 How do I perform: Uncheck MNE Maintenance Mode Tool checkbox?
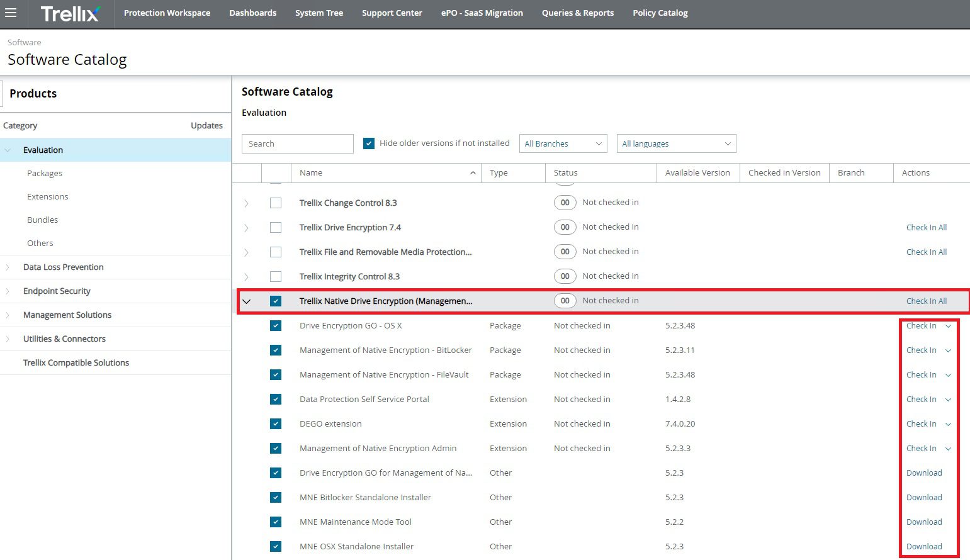(276, 522)
